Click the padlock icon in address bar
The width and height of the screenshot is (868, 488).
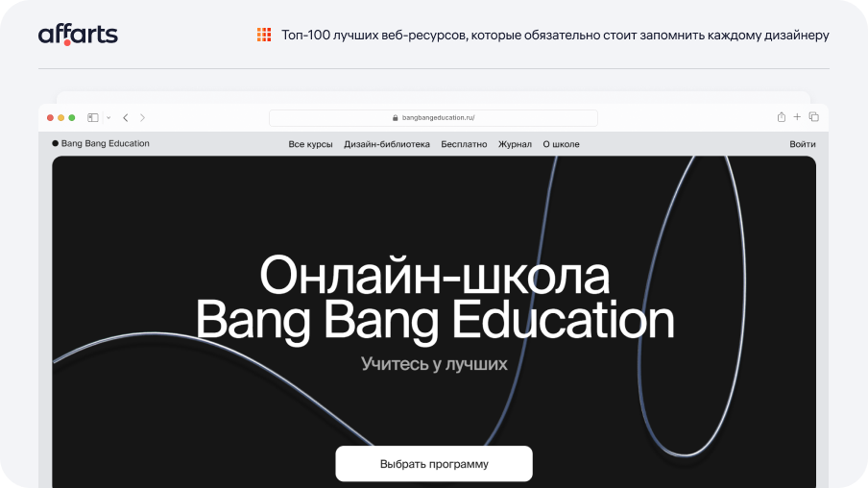coord(396,118)
